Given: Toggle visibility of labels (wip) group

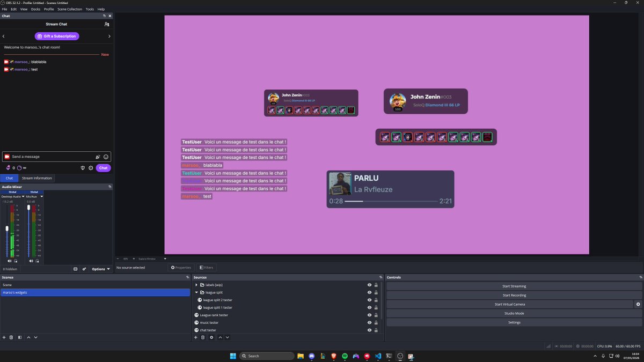Looking at the screenshot, I should click(369, 285).
